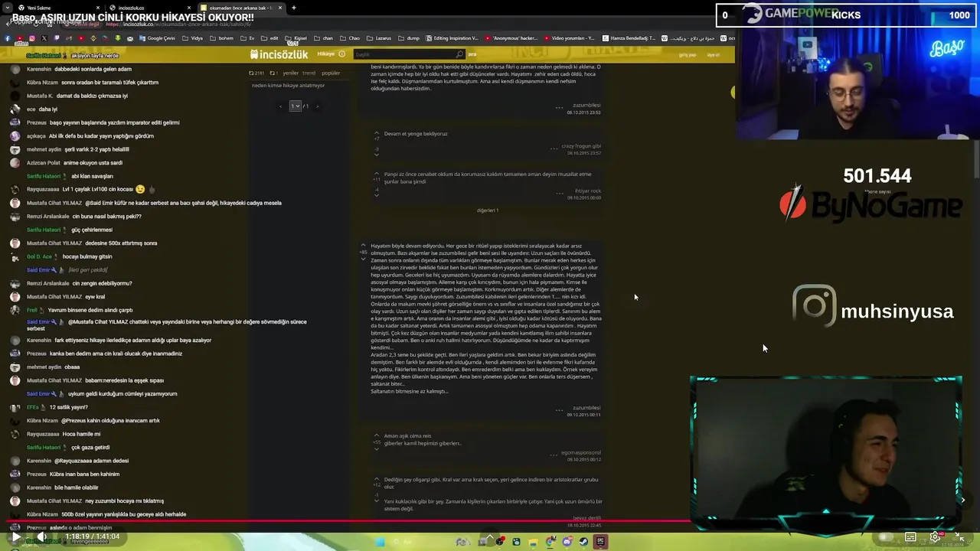Play the video with the play button
Screen dimensions: 980x551
coord(15,537)
